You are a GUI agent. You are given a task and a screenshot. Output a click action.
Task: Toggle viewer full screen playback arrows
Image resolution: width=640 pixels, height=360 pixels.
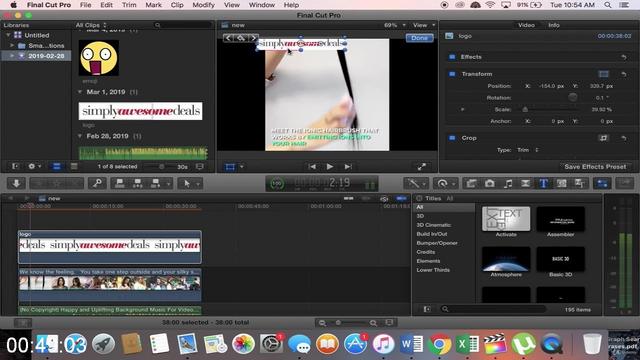coord(422,167)
